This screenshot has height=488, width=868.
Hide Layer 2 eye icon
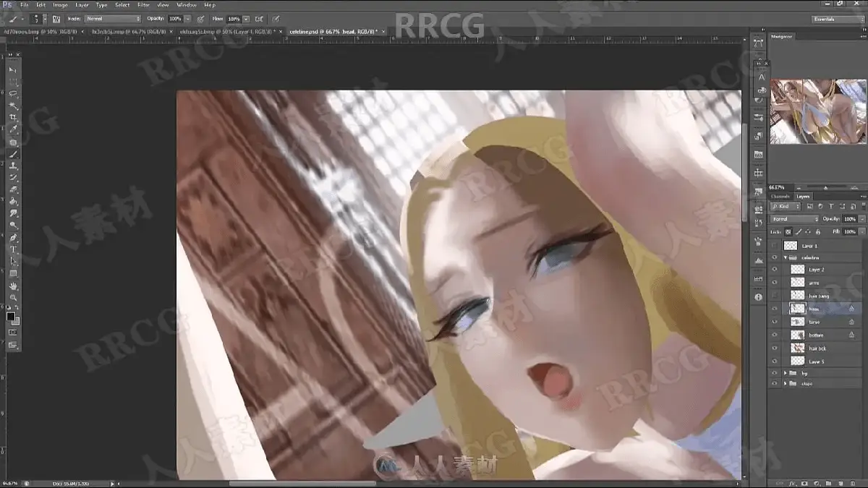point(775,270)
